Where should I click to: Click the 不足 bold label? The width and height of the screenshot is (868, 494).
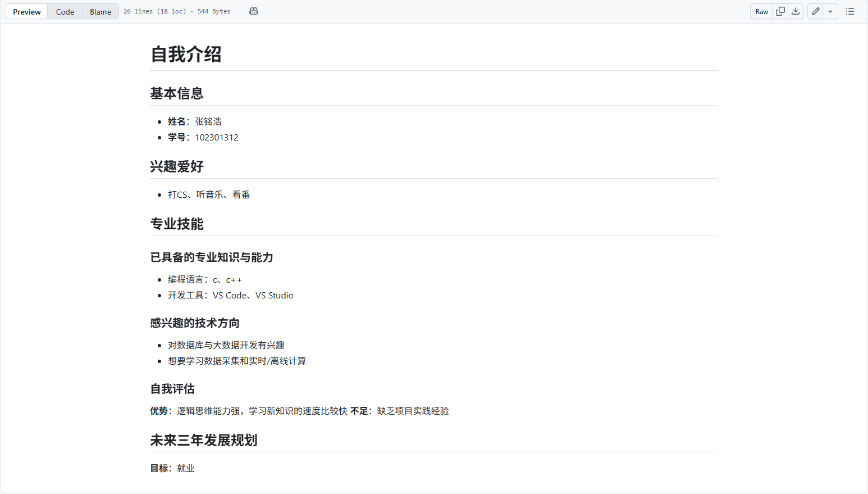[x=359, y=411]
